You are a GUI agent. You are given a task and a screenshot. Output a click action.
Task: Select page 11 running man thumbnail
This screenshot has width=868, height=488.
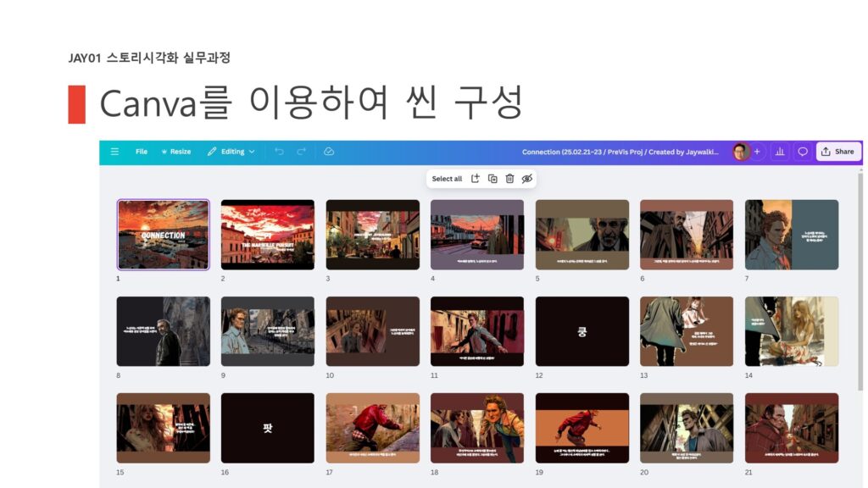click(477, 331)
